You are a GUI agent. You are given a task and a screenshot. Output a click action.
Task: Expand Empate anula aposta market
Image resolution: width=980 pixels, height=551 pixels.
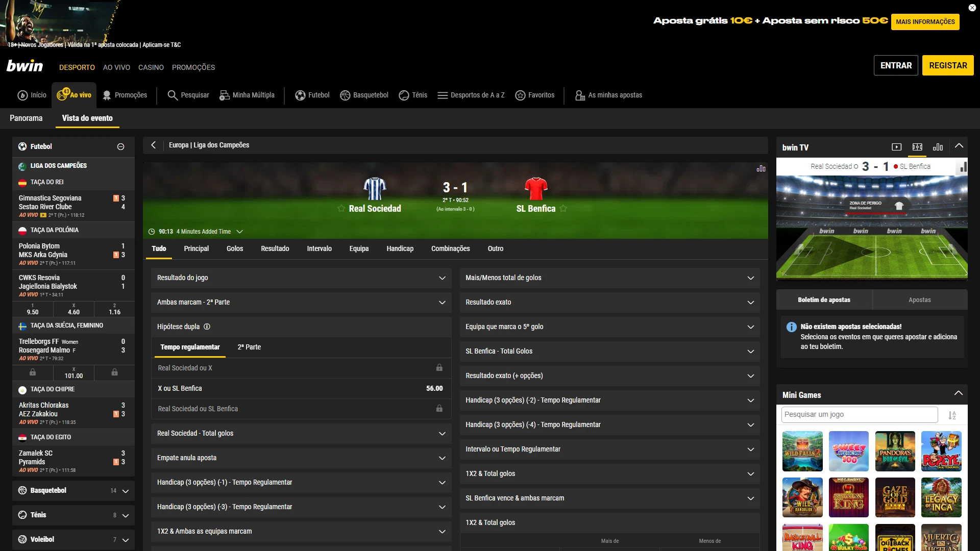click(301, 458)
